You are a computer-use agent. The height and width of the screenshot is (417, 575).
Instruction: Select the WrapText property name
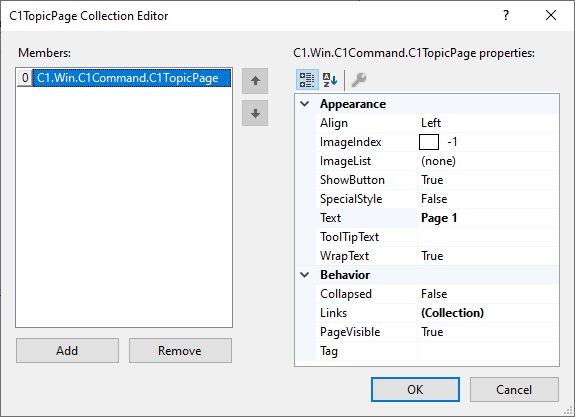344,256
